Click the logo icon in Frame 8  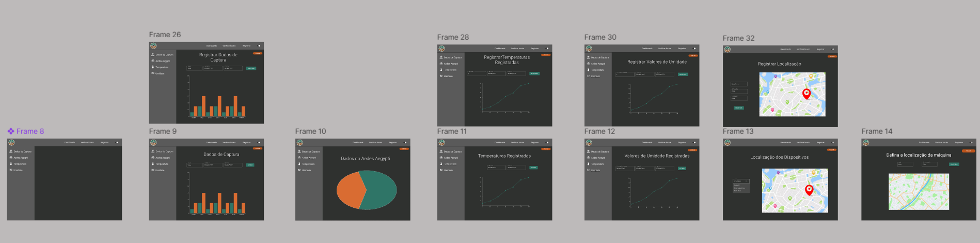pos(11,143)
